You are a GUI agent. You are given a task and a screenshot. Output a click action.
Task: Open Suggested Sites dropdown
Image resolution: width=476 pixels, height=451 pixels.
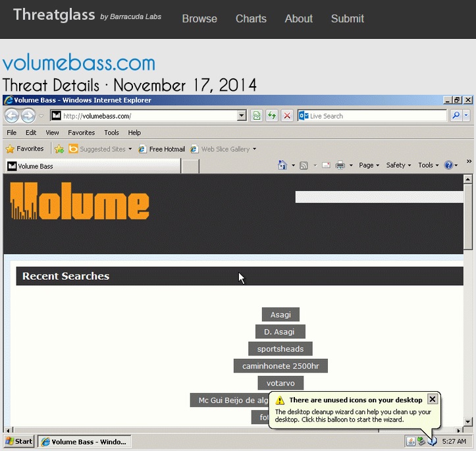pyautogui.click(x=100, y=149)
